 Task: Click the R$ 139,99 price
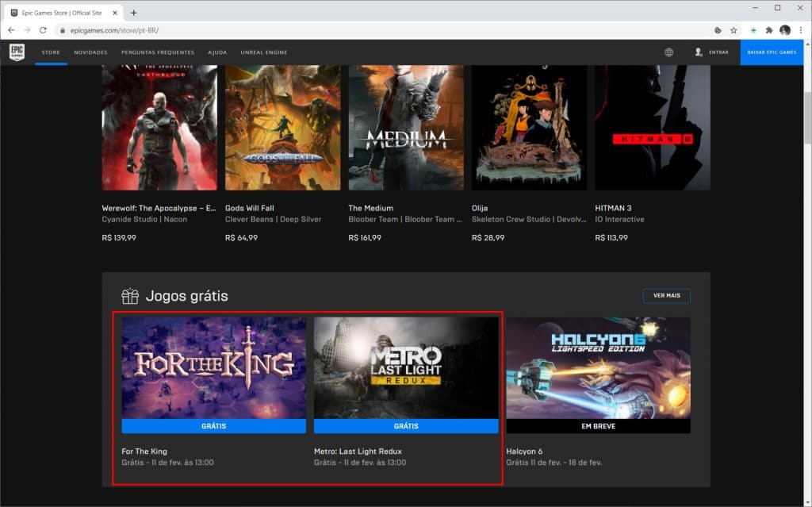tap(119, 238)
